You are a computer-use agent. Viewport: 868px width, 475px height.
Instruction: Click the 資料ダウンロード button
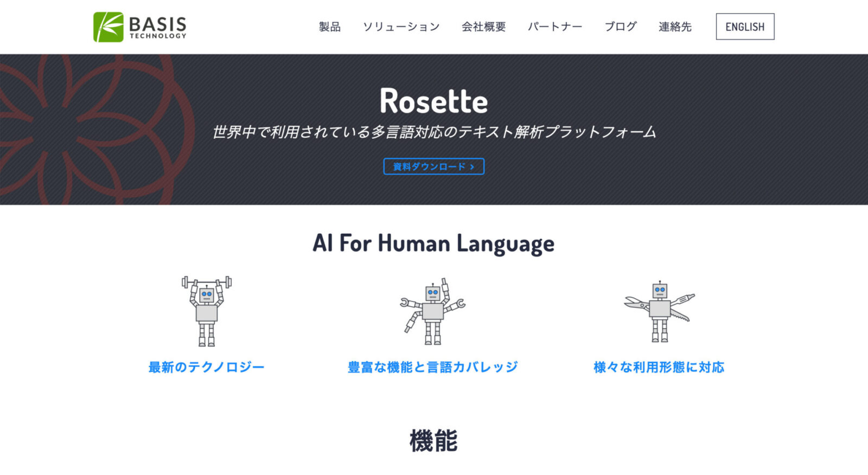coord(433,166)
